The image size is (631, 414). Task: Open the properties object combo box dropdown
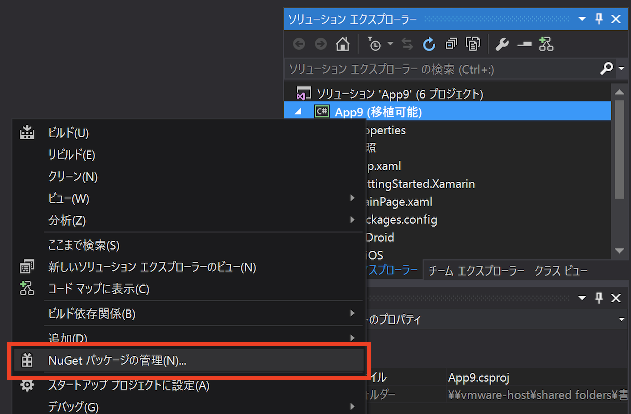[x=622, y=319]
